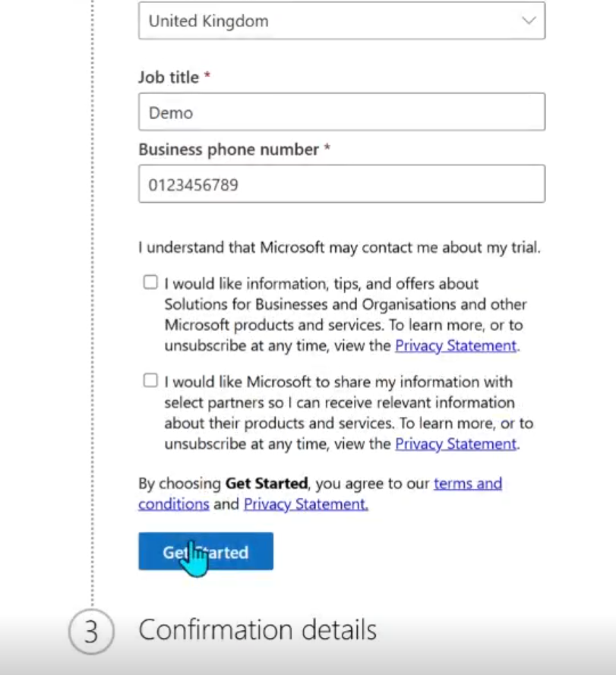Click the Job title label
This screenshot has width=616, height=675.
pos(168,77)
